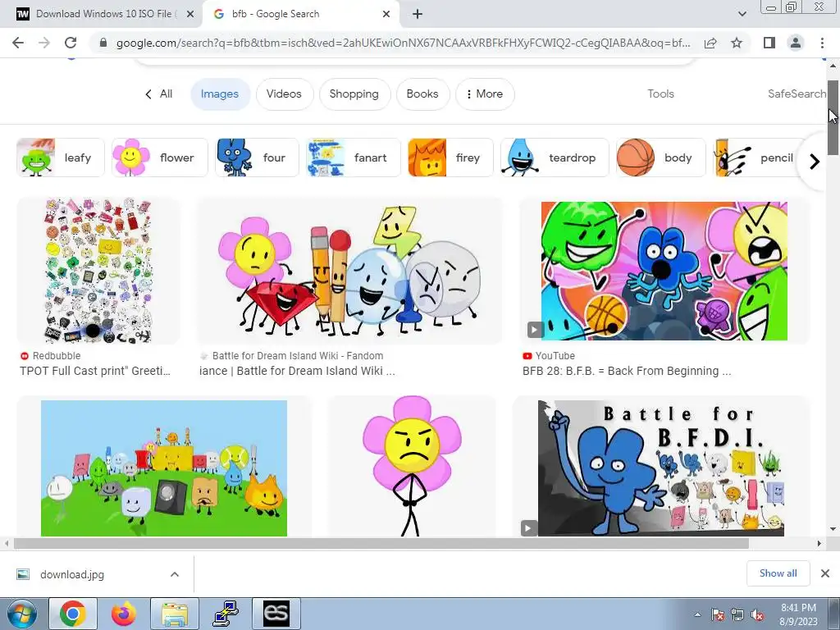This screenshot has width=840, height=630.
Task: Filter images by fanart chip
Action: click(x=354, y=157)
